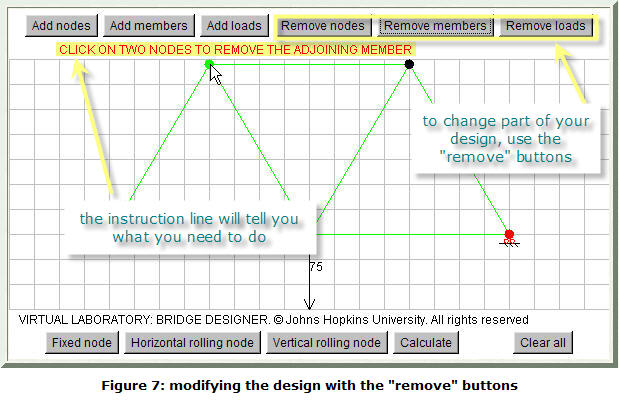The height and width of the screenshot is (402, 619).
Task: Run Calculate on the bridge design
Action: [x=426, y=343]
